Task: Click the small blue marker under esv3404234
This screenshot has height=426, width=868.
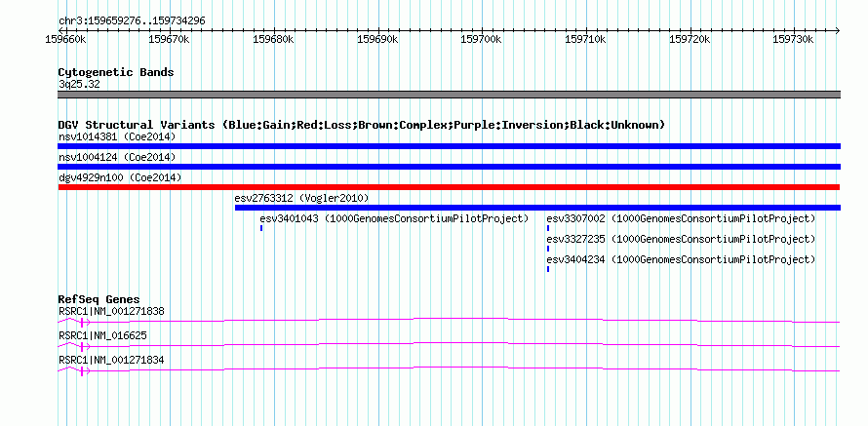Action: click(548, 269)
